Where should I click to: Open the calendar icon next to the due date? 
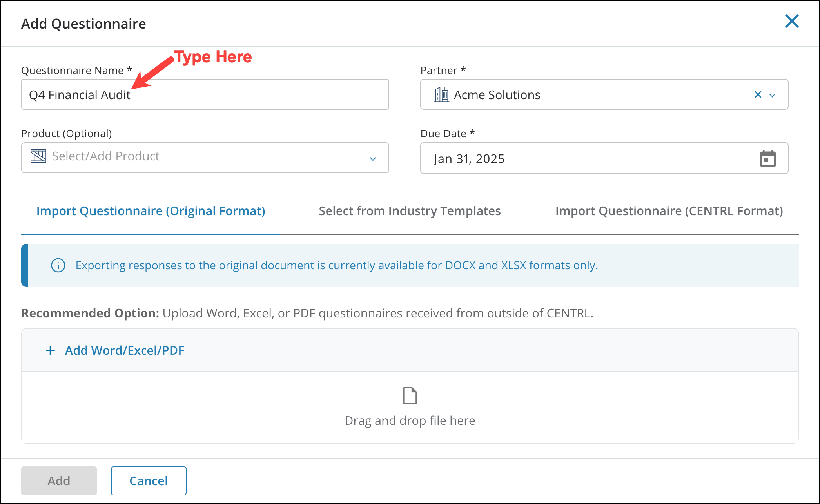[x=767, y=158]
